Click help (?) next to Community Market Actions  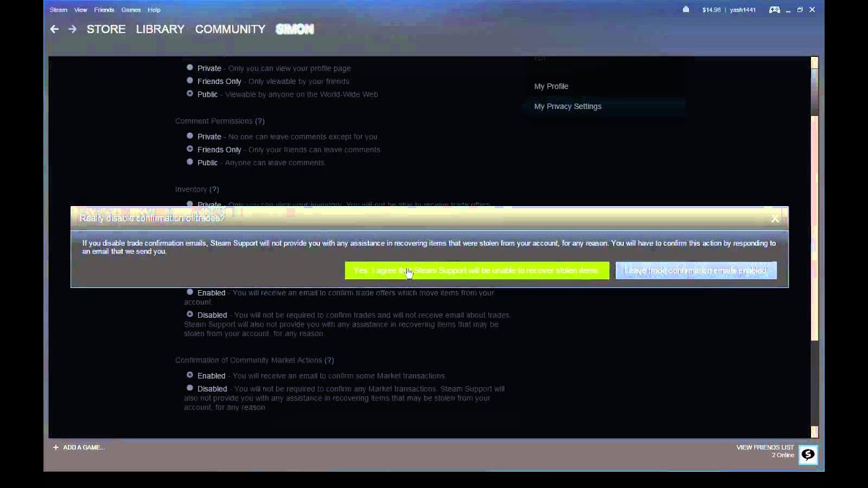[x=329, y=360]
